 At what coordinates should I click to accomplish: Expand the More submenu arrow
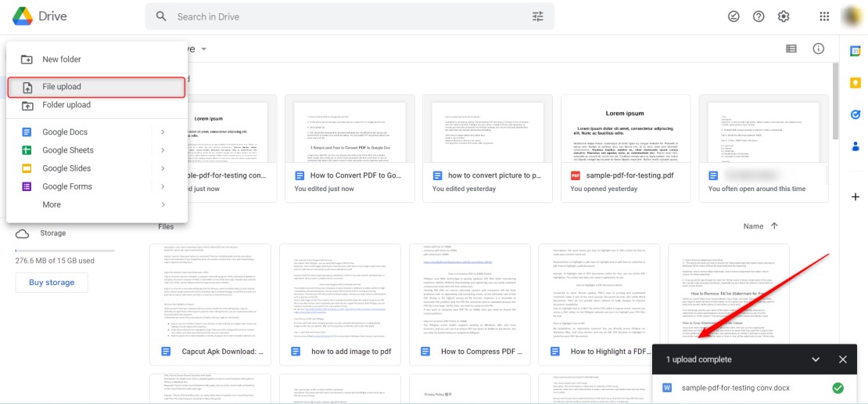pyautogui.click(x=163, y=205)
